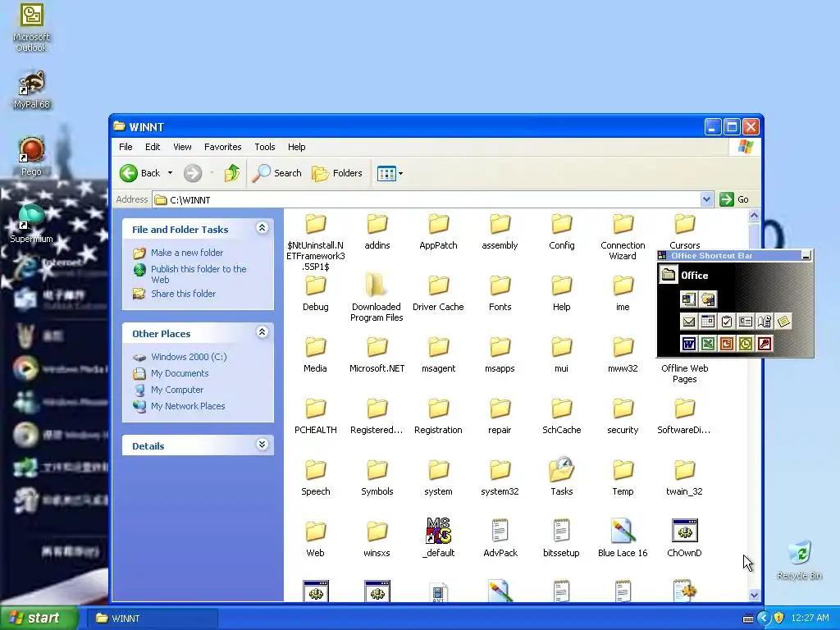Expand the Details panel

(x=262, y=445)
